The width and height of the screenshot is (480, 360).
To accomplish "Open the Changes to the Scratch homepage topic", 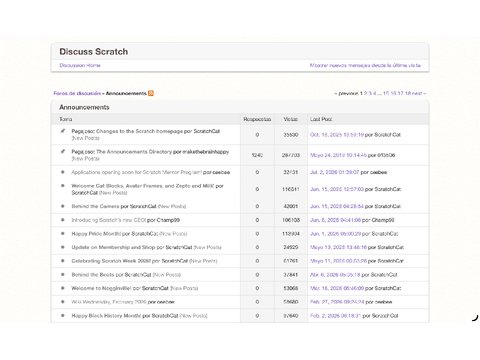I will tap(139, 131).
